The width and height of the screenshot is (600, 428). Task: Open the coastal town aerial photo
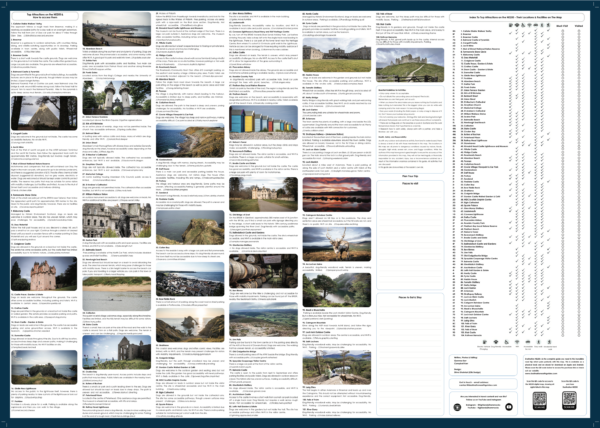[x=190, y=279]
